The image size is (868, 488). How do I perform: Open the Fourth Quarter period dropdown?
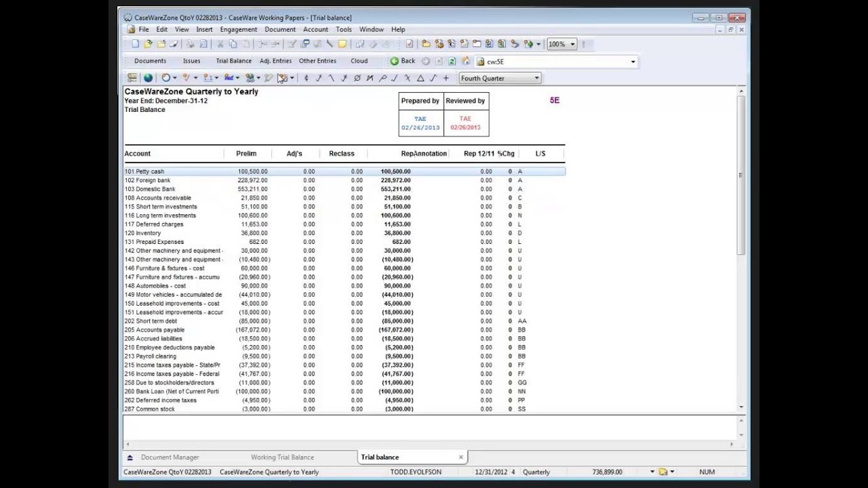click(x=536, y=78)
